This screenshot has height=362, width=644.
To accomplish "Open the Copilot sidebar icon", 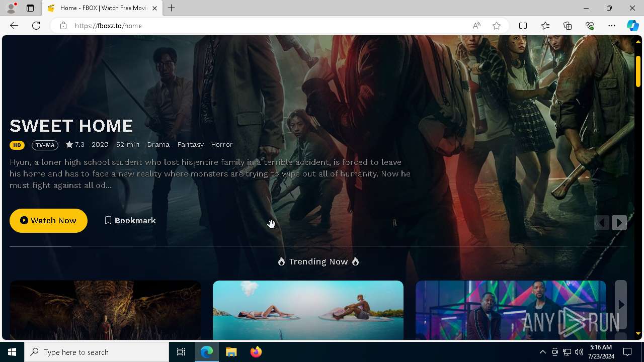I will tap(633, 26).
